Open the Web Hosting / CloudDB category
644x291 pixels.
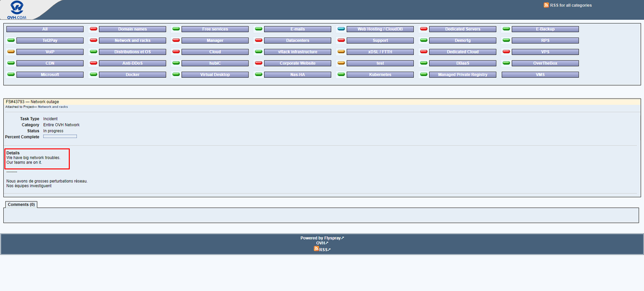pos(380,29)
